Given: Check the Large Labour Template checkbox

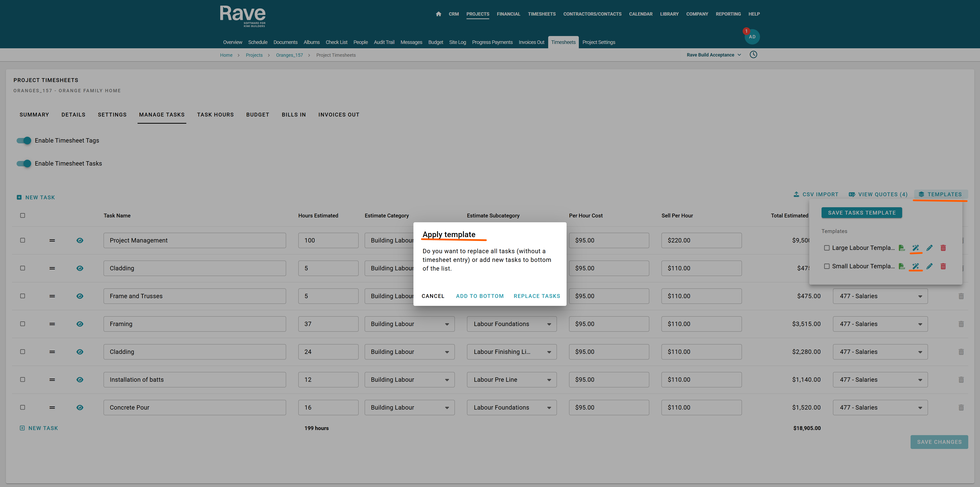Looking at the screenshot, I should tap(827, 248).
